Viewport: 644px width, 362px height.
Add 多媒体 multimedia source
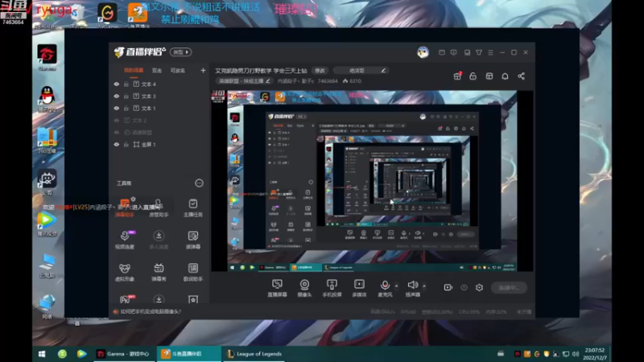(x=359, y=288)
